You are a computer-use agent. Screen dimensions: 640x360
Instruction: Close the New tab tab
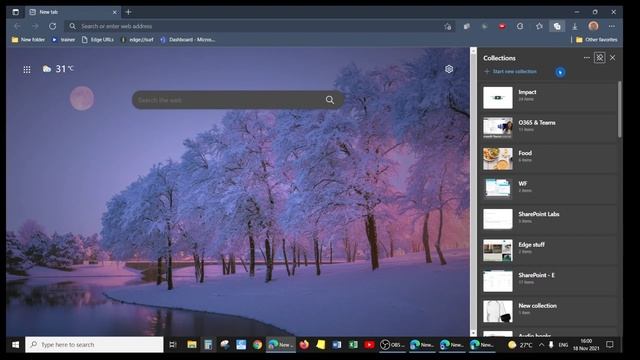[115, 12]
